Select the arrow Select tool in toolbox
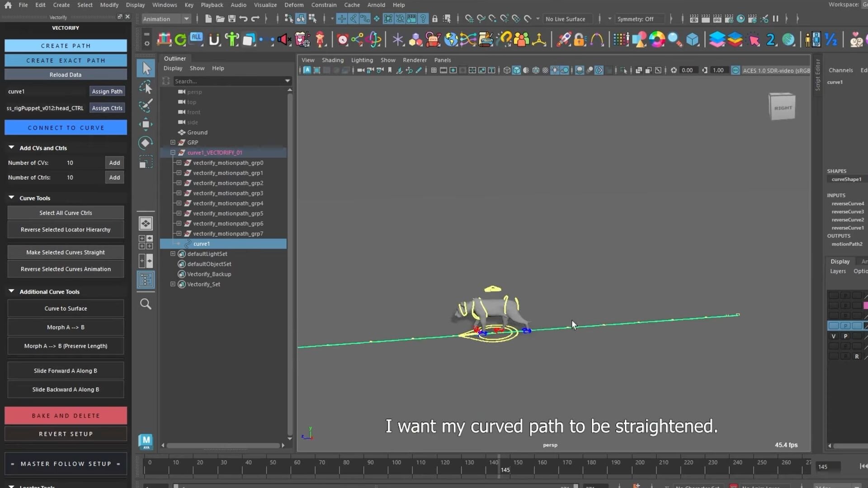This screenshot has height=488, width=868. (146, 68)
